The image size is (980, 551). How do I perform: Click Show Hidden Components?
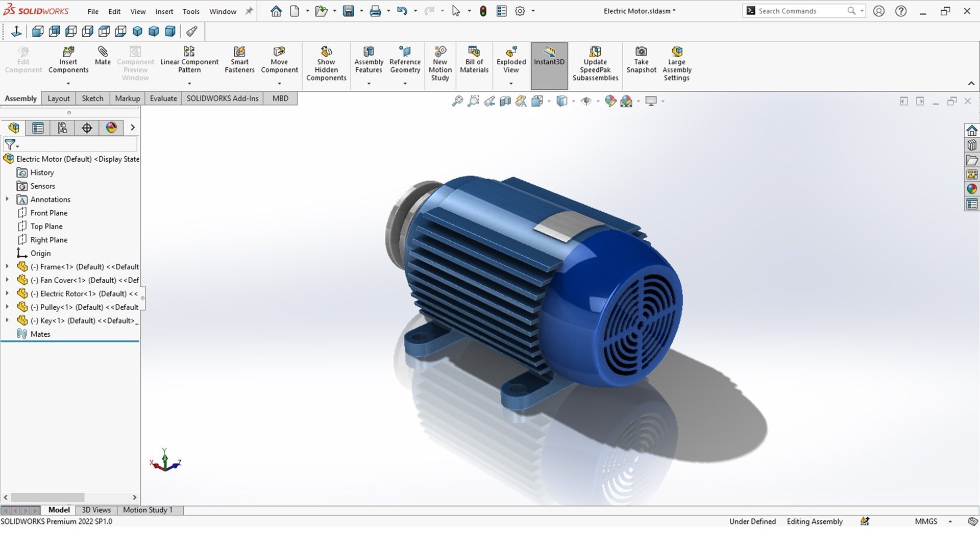pyautogui.click(x=326, y=64)
